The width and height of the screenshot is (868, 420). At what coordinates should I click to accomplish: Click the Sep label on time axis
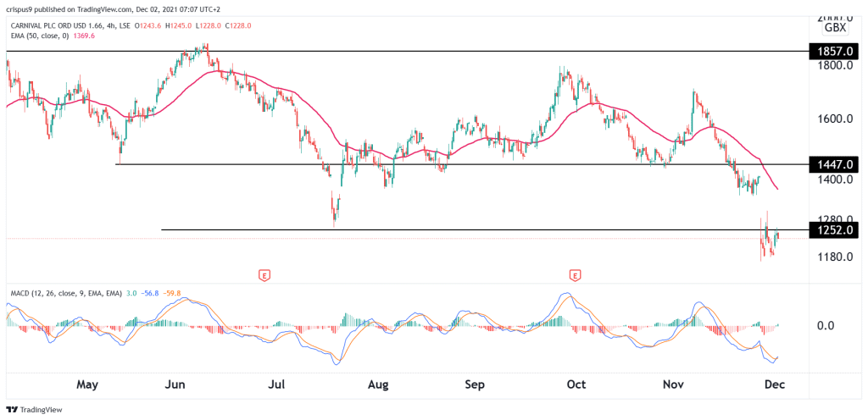476,384
